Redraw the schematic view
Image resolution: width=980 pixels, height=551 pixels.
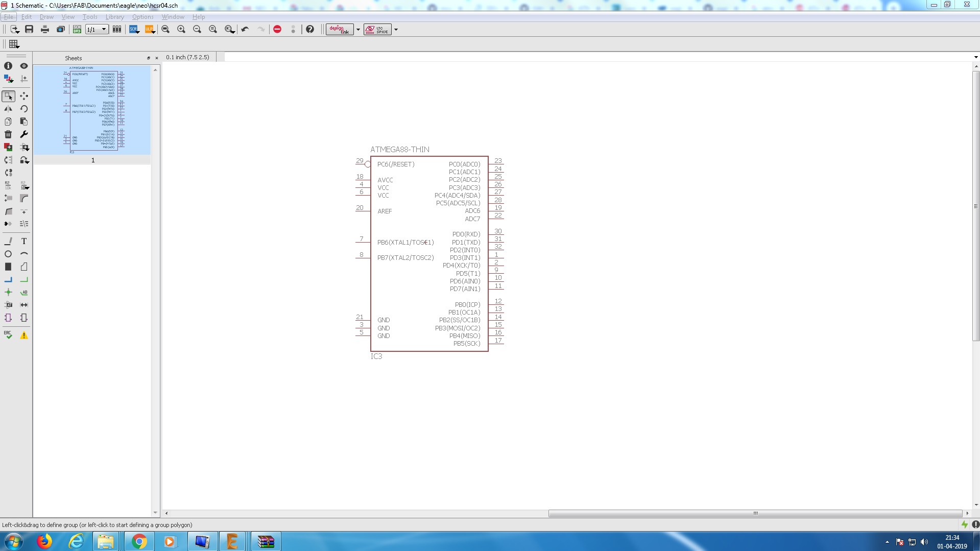pos(213,29)
